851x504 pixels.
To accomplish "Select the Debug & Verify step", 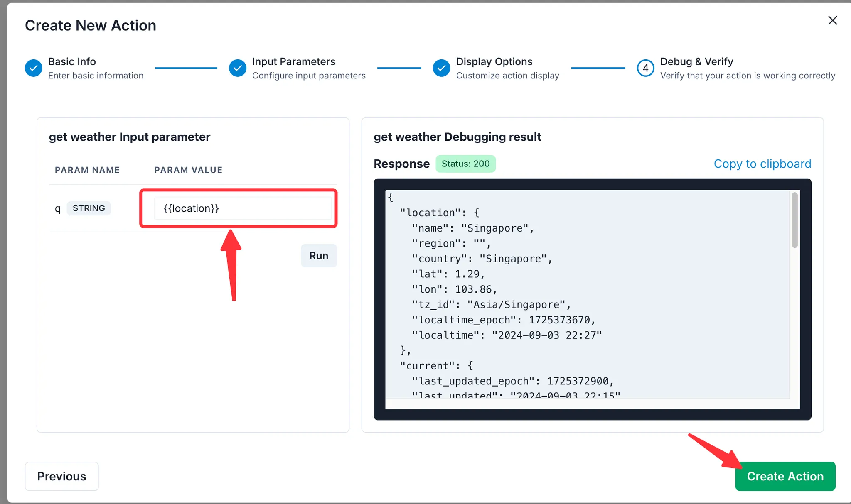I will click(696, 61).
